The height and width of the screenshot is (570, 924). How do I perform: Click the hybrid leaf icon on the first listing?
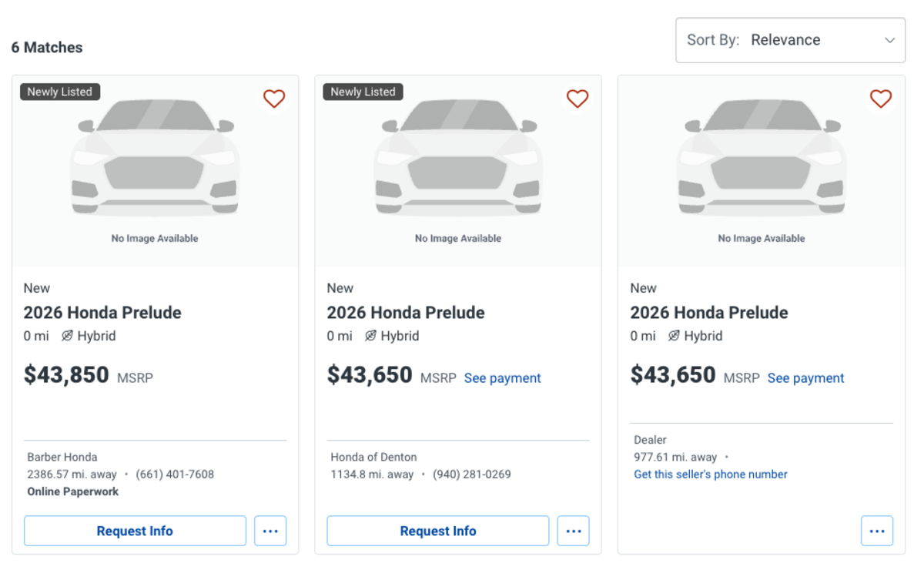coord(67,336)
